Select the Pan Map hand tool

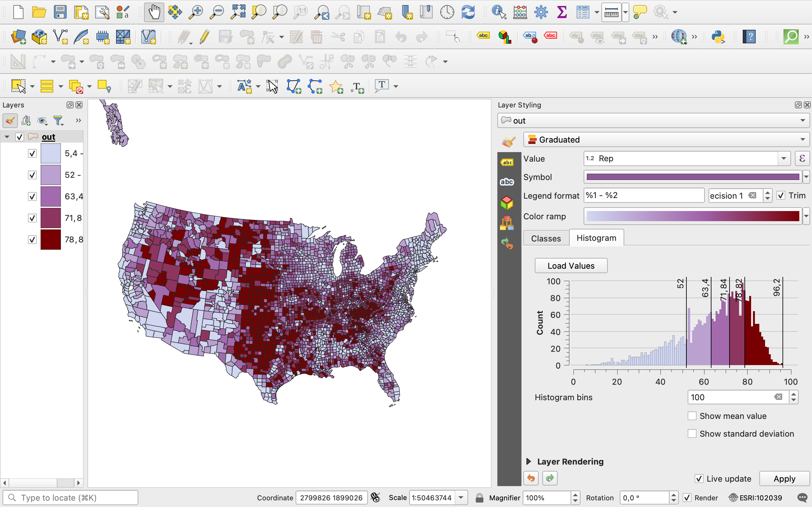[x=154, y=12]
